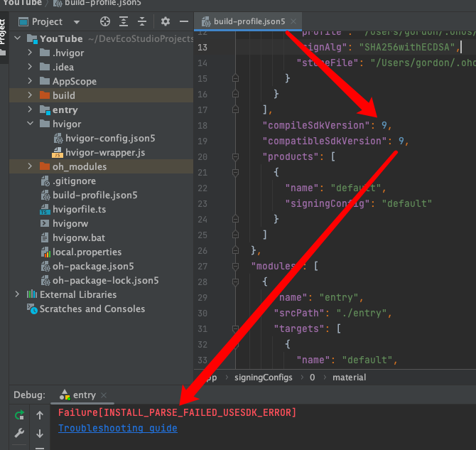The width and height of the screenshot is (476, 450).
Task: Toggle fold marker on line 24
Action: [x=235, y=219]
